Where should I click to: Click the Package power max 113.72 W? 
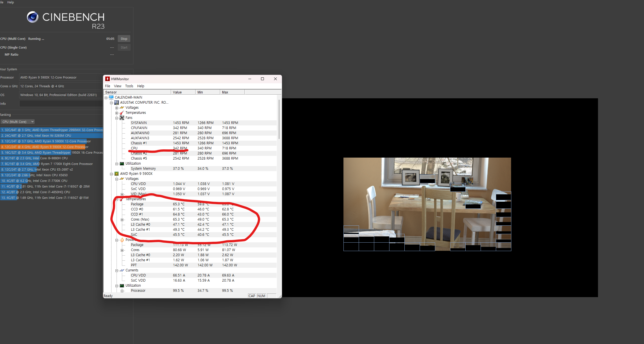(229, 245)
